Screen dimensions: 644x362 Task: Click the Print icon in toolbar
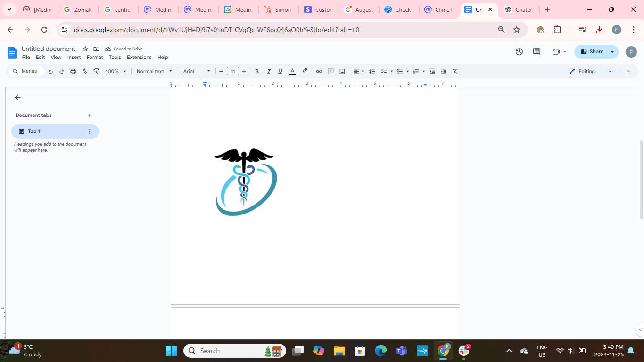73,71
